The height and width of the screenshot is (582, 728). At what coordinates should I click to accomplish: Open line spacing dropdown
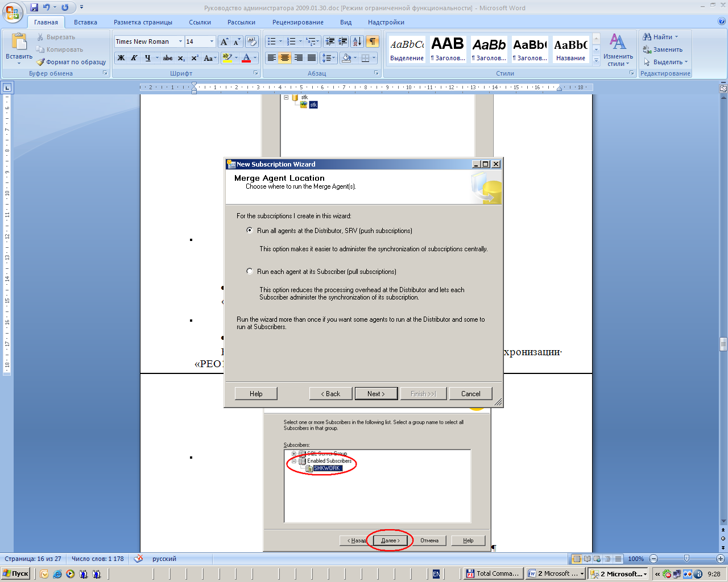[329, 58]
